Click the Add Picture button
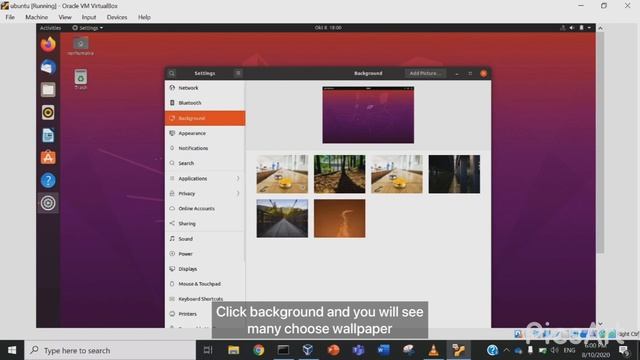This screenshot has width=640, height=360. 425,73
